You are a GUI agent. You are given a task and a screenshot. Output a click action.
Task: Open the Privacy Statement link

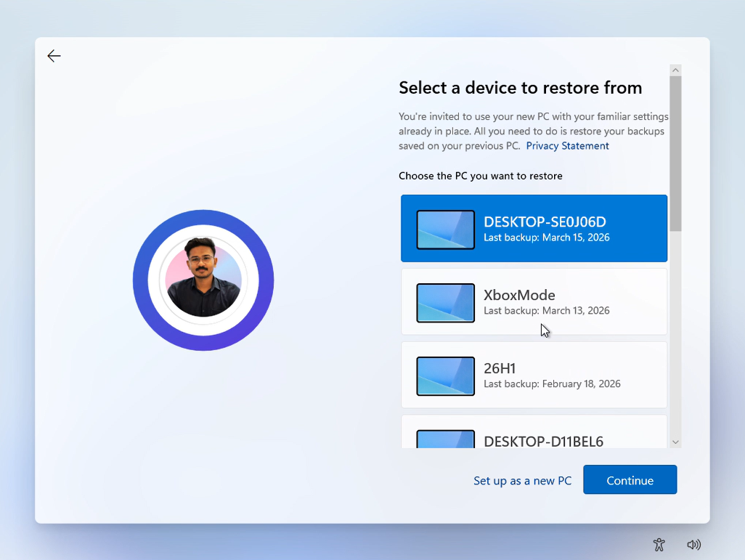[x=567, y=145]
